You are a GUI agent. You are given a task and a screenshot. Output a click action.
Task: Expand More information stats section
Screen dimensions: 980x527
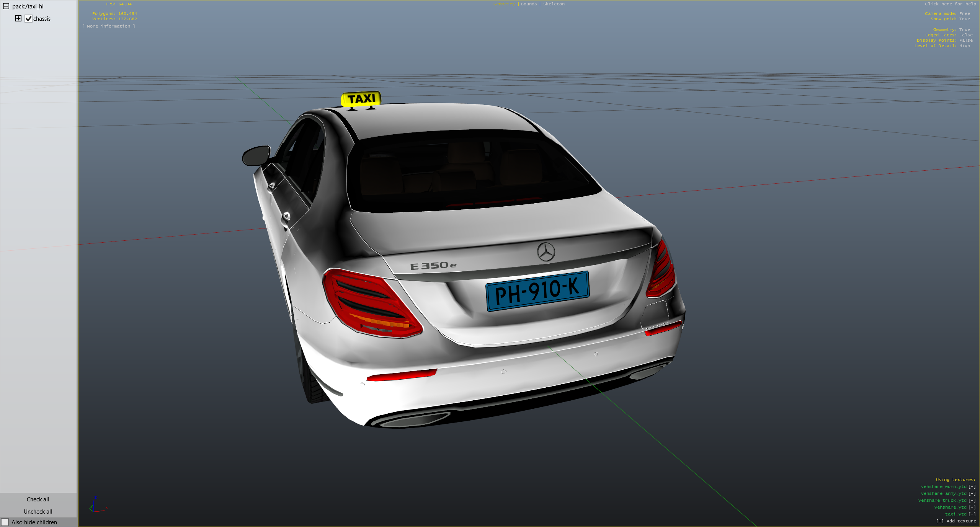tap(108, 26)
